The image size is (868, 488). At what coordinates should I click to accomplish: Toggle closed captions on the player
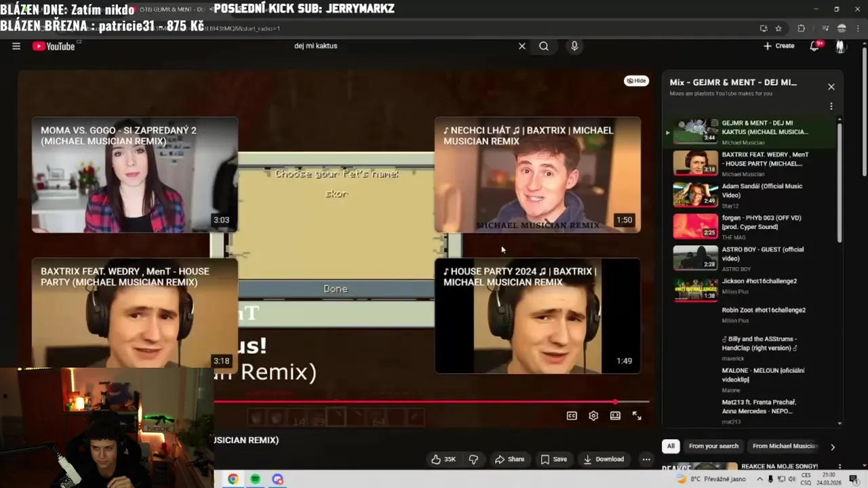(572, 415)
